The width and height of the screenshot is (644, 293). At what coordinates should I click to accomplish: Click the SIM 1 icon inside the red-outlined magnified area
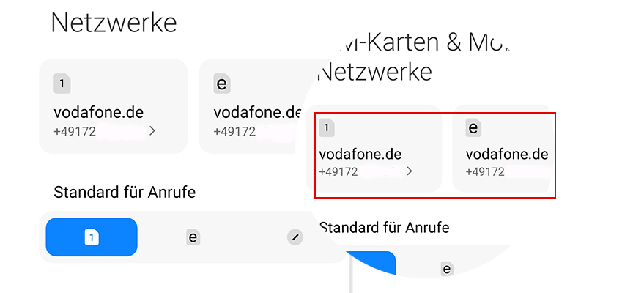[327, 128]
